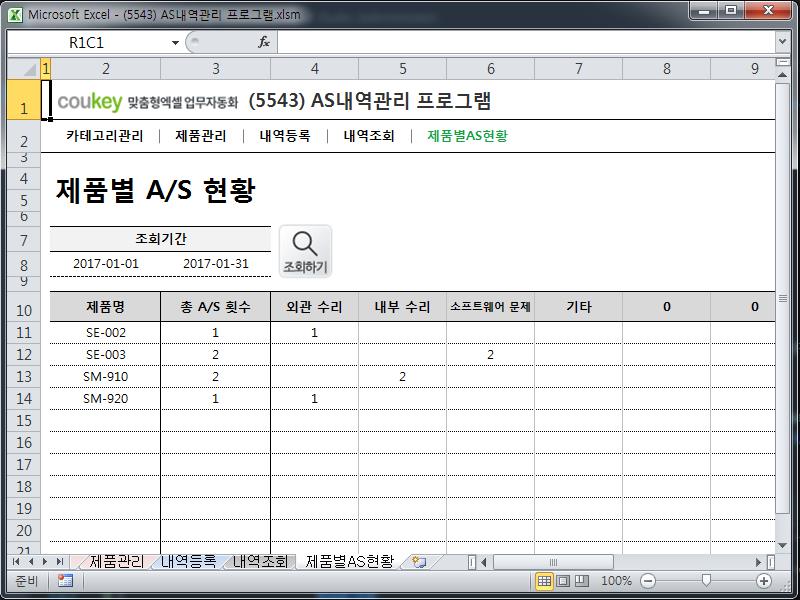Image resolution: width=800 pixels, height=600 pixels.
Task: Expand the formula bar chevron
Action: [782, 41]
